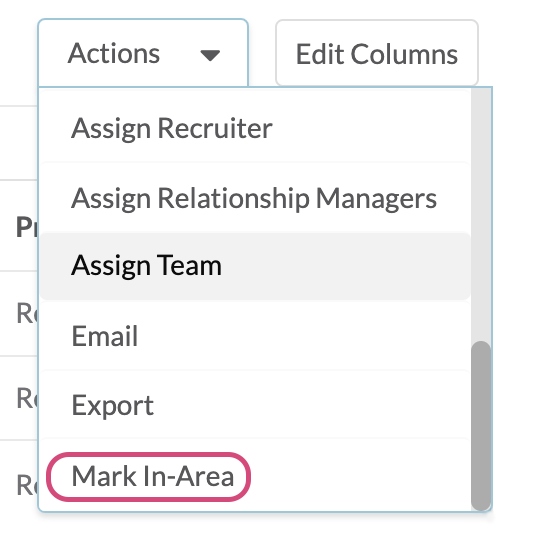Select the highlighted Assign Team entry

255,266
